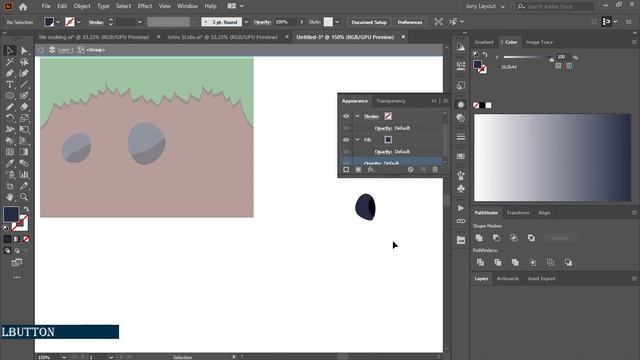Image resolution: width=640 pixels, height=360 pixels.
Task: Click Fill color swatch in Appearance panel
Action: 388,140
